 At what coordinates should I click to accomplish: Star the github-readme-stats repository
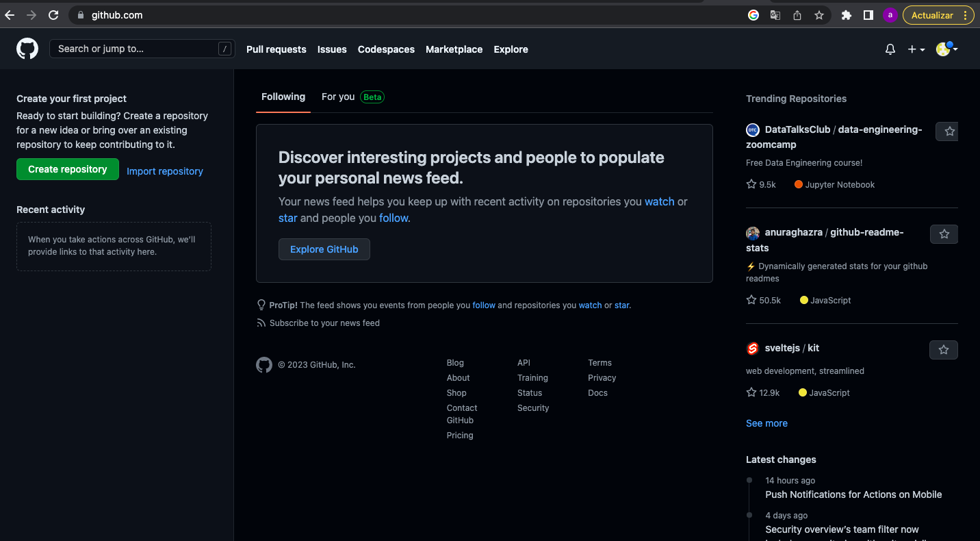click(944, 234)
